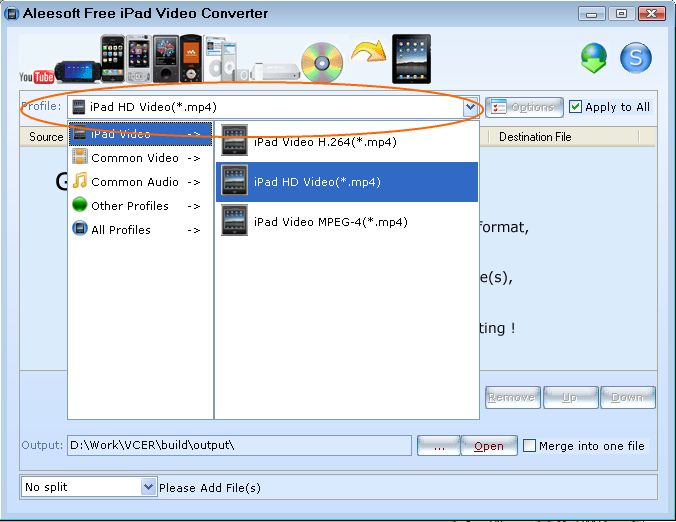Select the iPad Video category
Screen dimensions: 676x522
(x=141, y=134)
